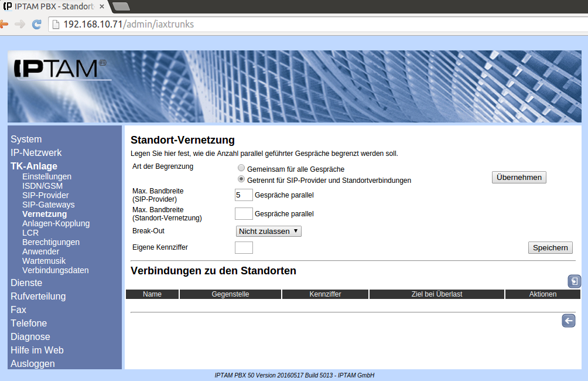The width and height of the screenshot is (588, 381).
Task: Select 'Getrennt für SIP-Provider' radio option
Action: [241, 179]
